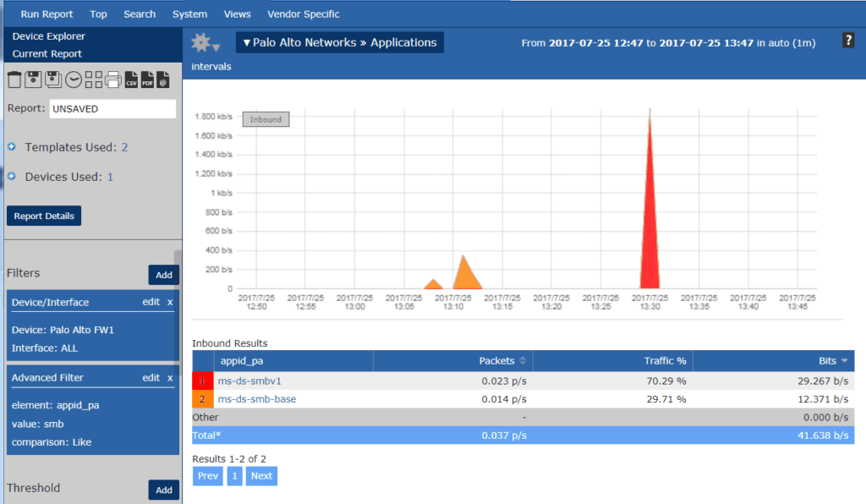866x504 pixels.
Task: Open the Vendor Specific menu
Action: [x=304, y=14]
